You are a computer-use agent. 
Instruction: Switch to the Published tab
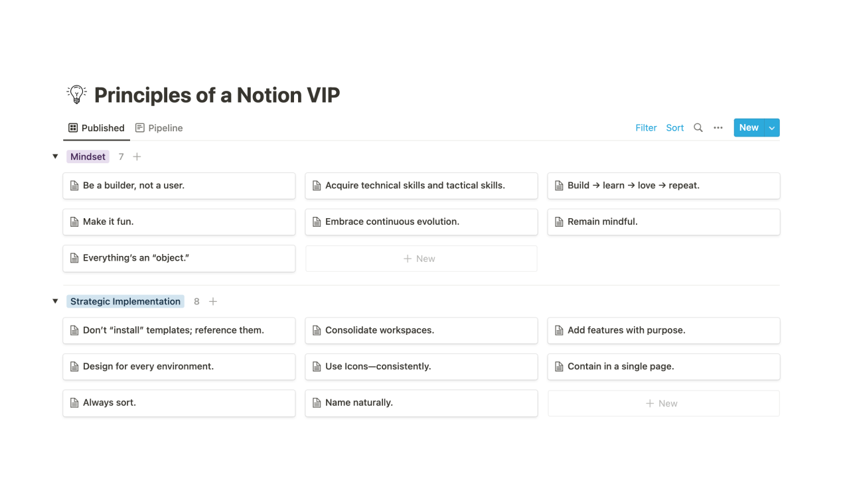click(x=97, y=128)
